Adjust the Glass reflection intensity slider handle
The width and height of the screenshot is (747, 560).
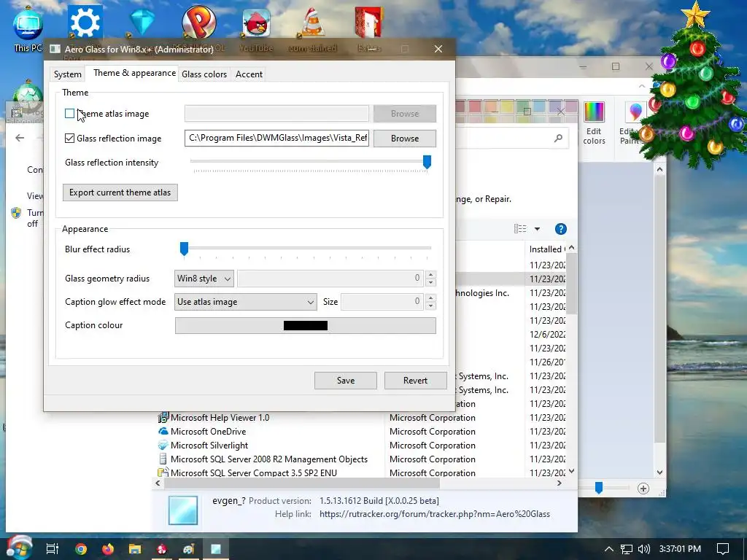pyautogui.click(x=427, y=162)
